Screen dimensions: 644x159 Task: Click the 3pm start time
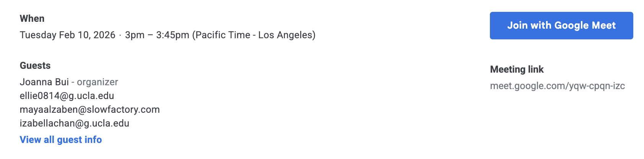135,35
